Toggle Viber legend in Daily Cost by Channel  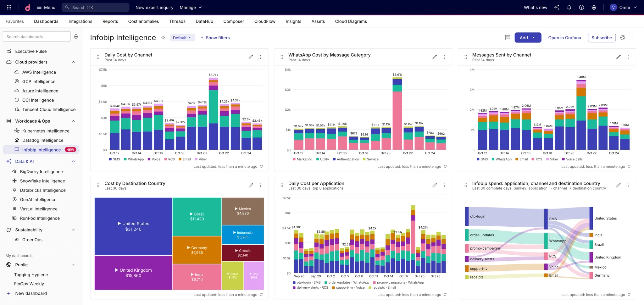[x=201, y=159]
